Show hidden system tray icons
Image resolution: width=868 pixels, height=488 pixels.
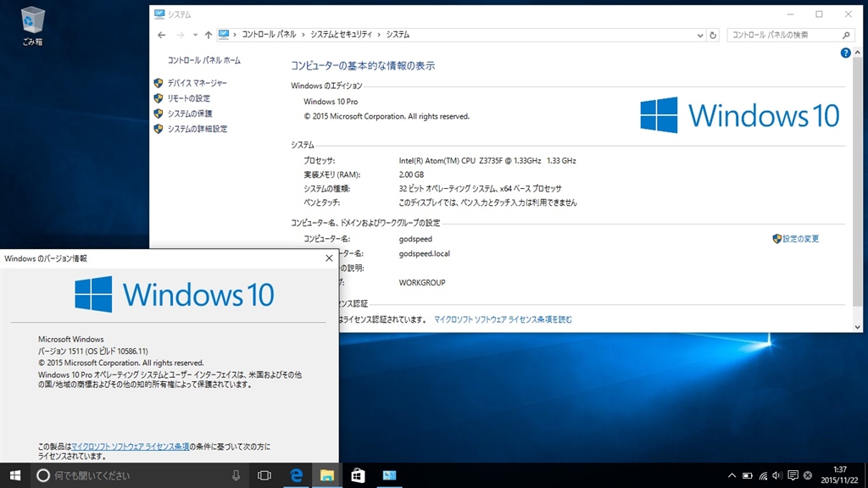[732, 475]
